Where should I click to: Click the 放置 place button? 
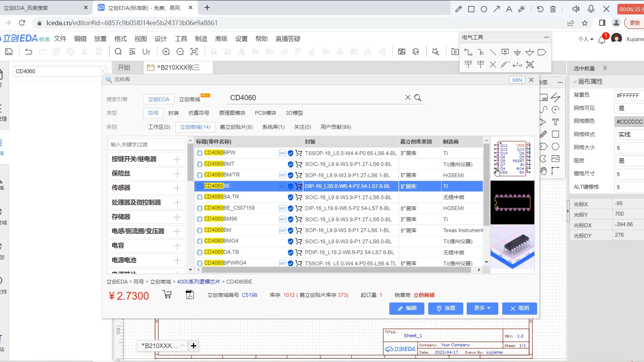pos(446,308)
